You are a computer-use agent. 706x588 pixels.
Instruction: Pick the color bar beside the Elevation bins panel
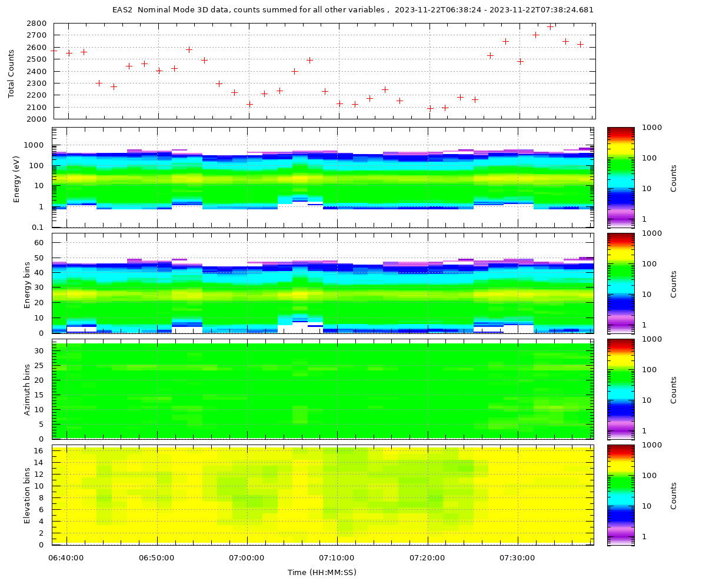click(621, 495)
